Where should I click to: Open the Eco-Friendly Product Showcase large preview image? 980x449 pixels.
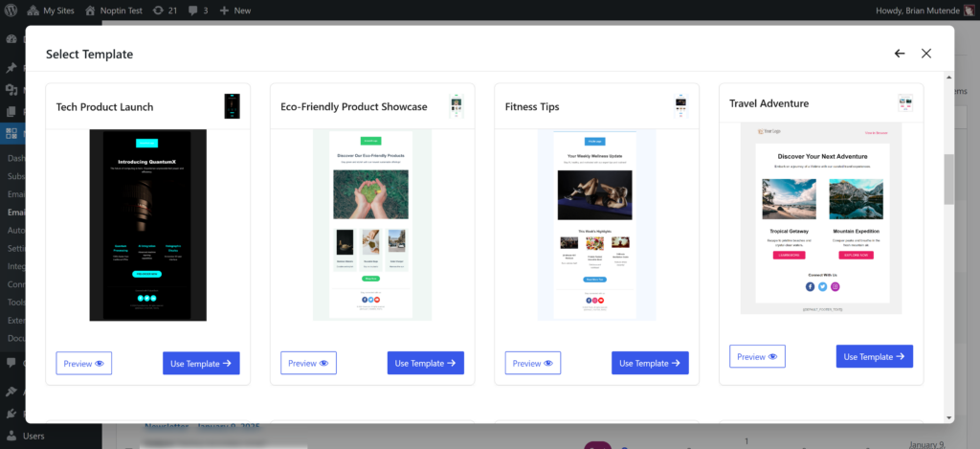click(372, 225)
